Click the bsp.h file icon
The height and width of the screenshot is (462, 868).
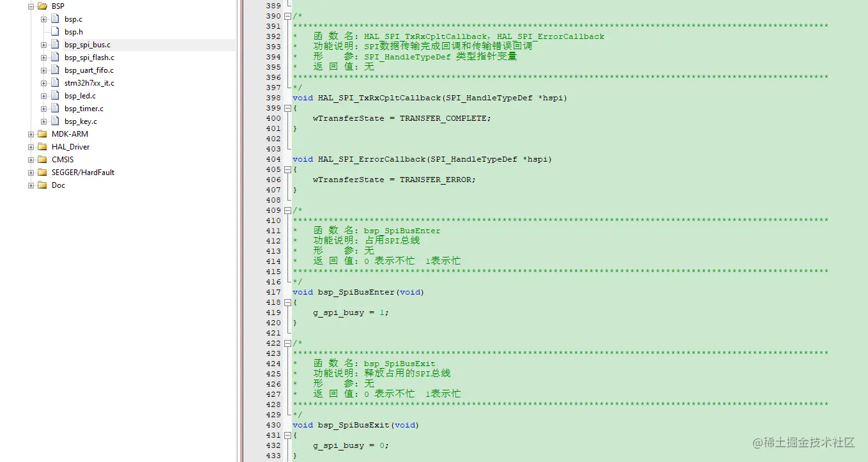point(55,32)
